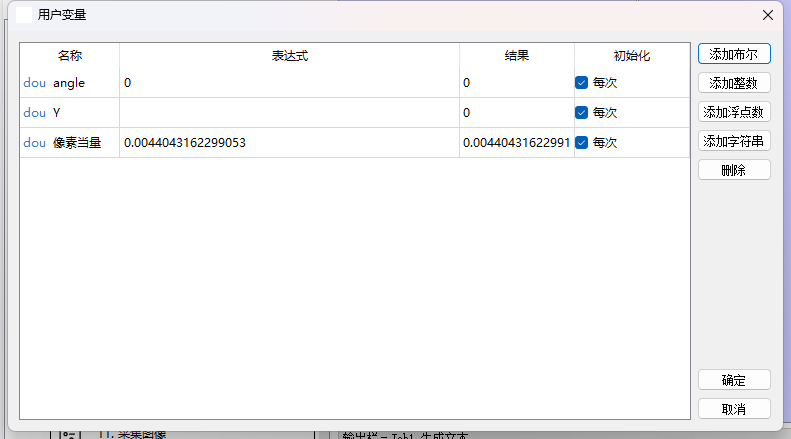
Task: Add an integer variable with 添加整数
Action: [734, 83]
